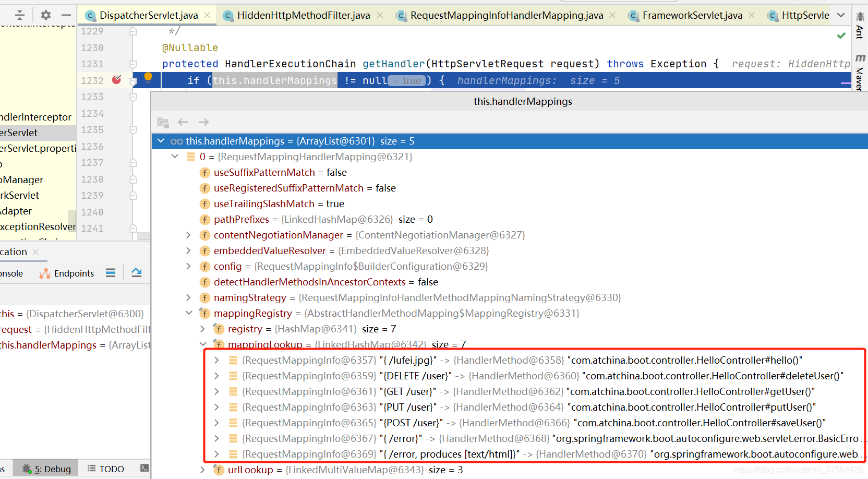Toggle code folding at line 1239
Viewport: 868px width, 479px height.
pyautogui.click(x=133, y=196)
